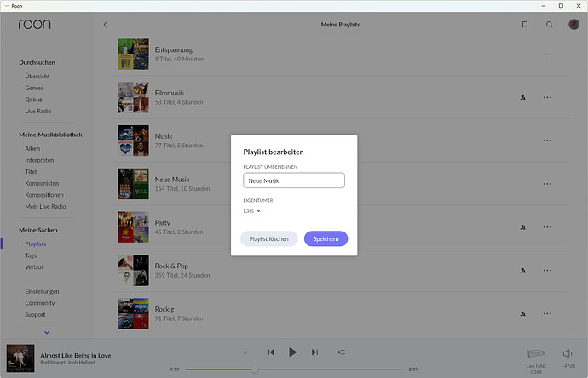Open the Filmmusik playlist cover

click(x=133, y=97)
